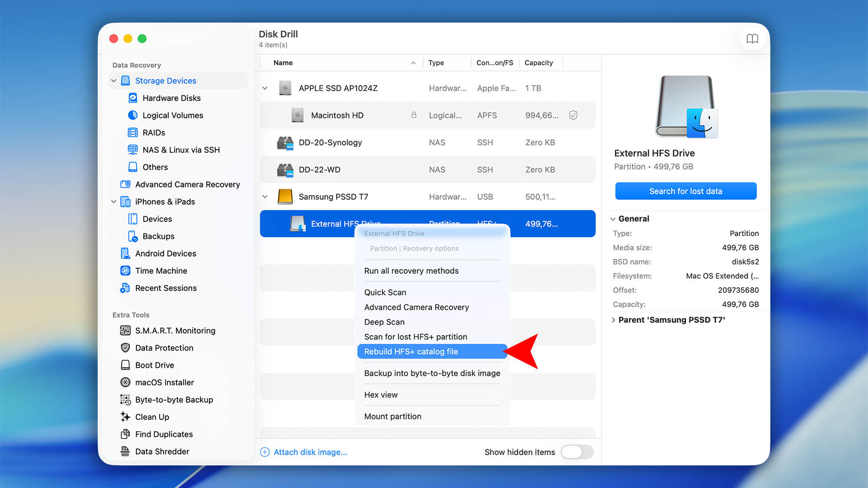Select the Data Shredder tool
Viewport: 868px width, 488px height.
162,451
